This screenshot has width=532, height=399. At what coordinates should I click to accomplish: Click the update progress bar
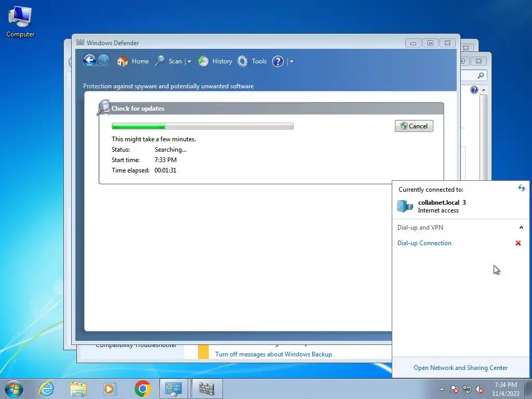[203, 126]
